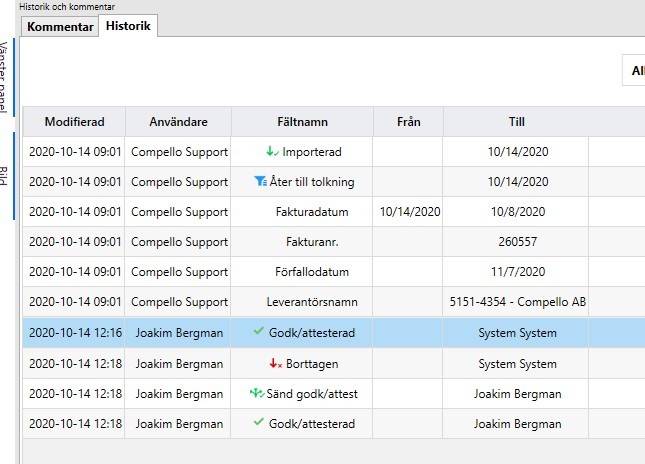Sort by the Modifierad column header
The width and height of the screenshot is (645, 464).
pyautogui.click(x=74, y=122)
